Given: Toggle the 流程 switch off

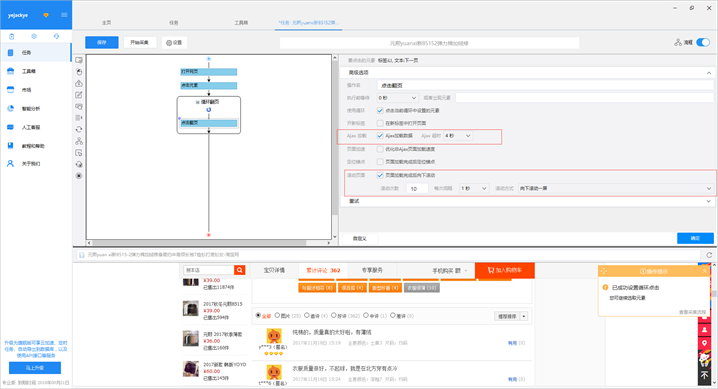Looking at the screenshot, I should (x=703, y=43).
